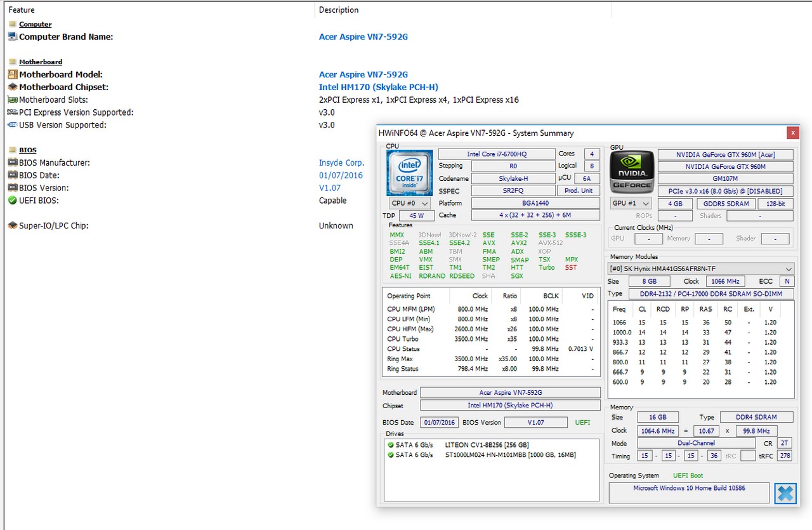Click the green status icon for LITEON drive
The width and height of the screenshot is (812, 530).
391,445
